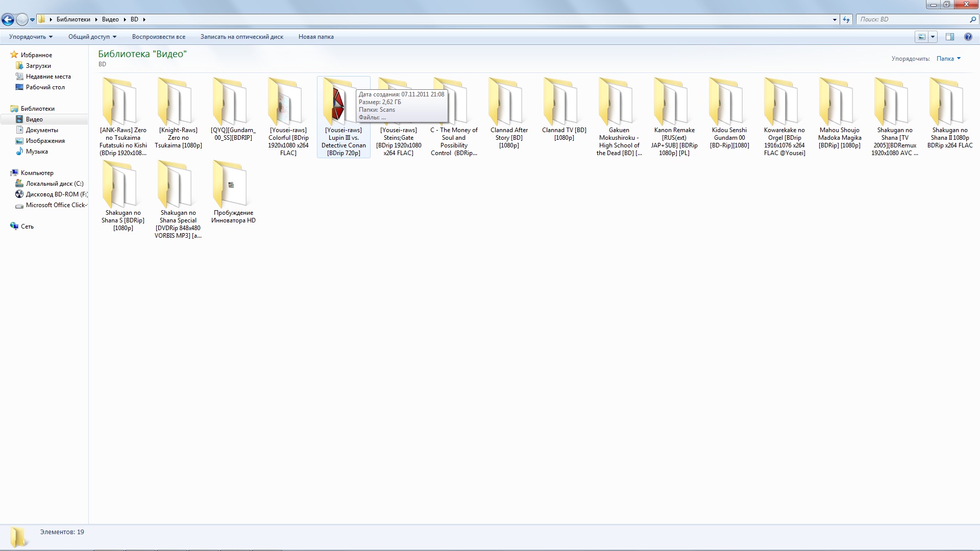This screenshot has height=551, width=980.
Task: Select 'Shakugan no Shana Special' folder
Action: pos(178,199)
